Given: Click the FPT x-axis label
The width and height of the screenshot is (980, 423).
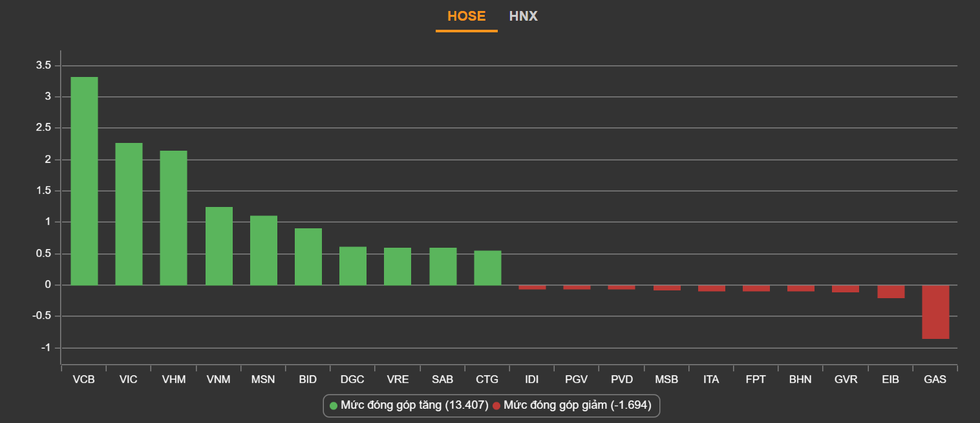Looking at the screenshot, I should [756, 380].
